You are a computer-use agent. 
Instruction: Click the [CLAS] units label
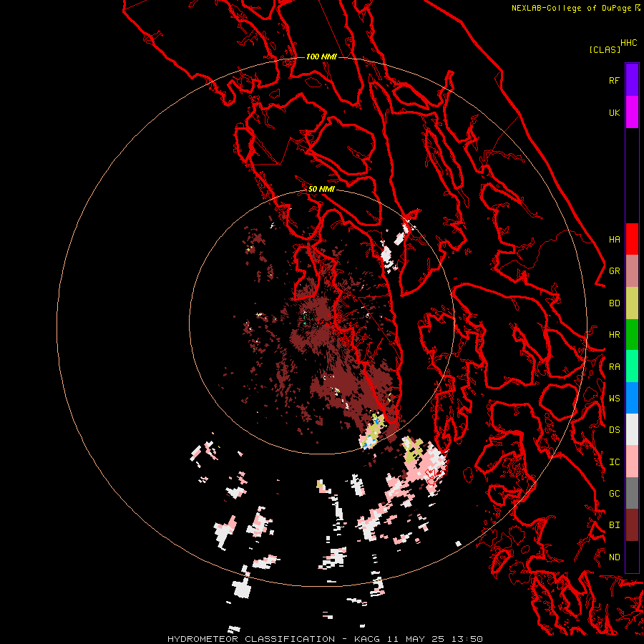pyautogui.click(x=605, y=49)
